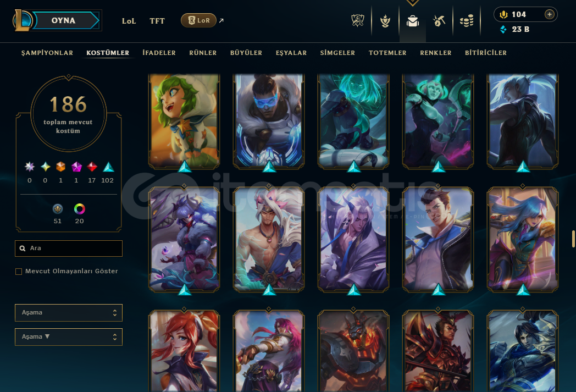Click the League of Legends logo

[x=22, y=20]
